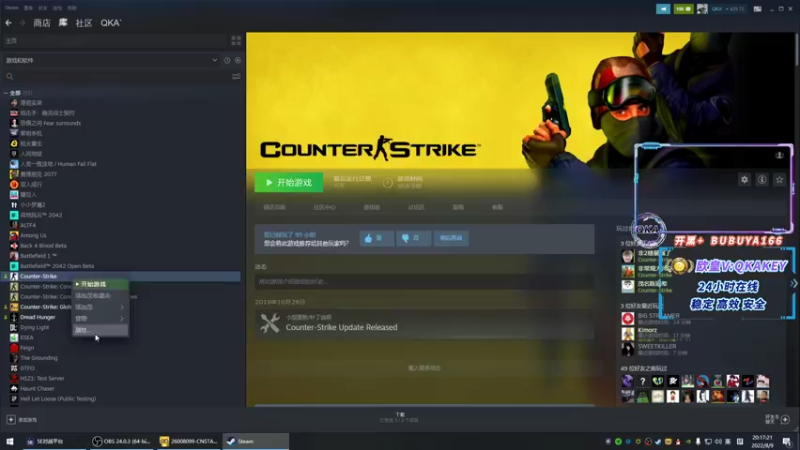Click thumbs-down not recommend button

pos(413,238)
